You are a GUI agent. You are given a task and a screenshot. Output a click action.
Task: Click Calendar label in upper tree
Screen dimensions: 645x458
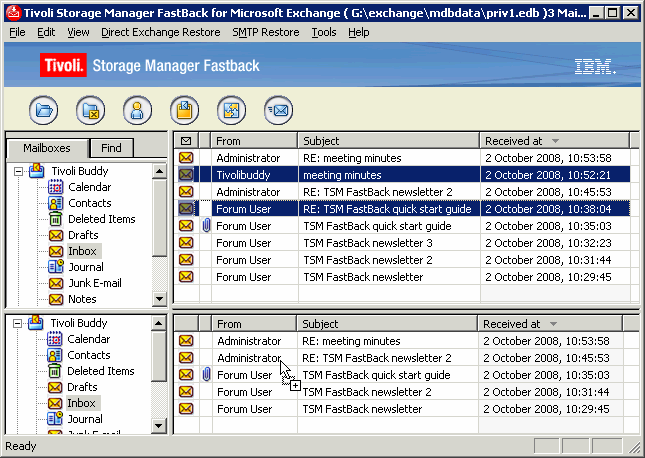pos(90,187)
